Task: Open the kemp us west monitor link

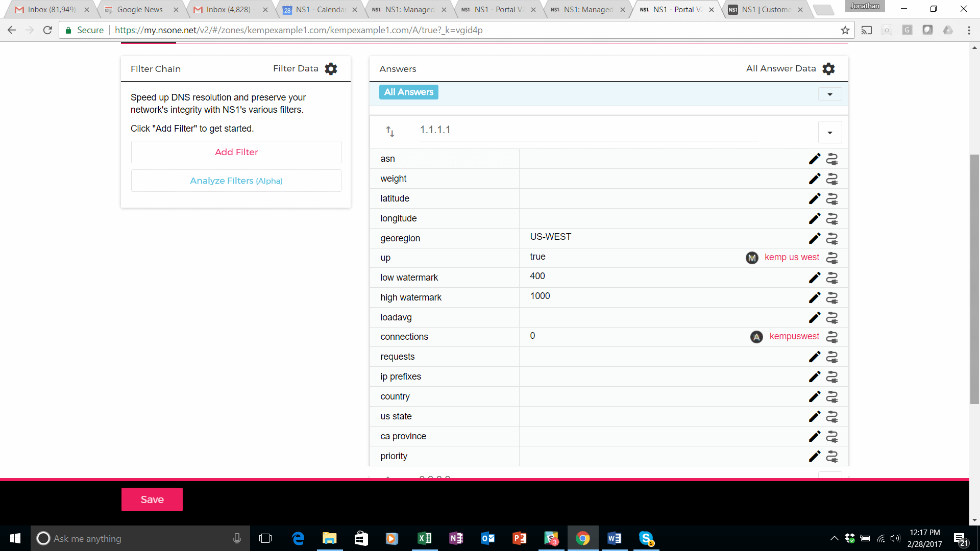Action: click(x=792, y=257)
